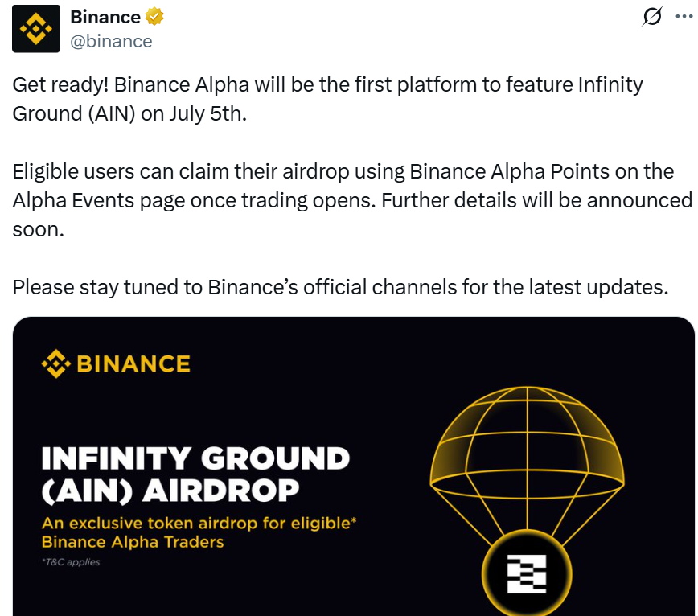Click the AIN token logo circle
The width and height of the screenshot is (698, 616).
point(527,573)
